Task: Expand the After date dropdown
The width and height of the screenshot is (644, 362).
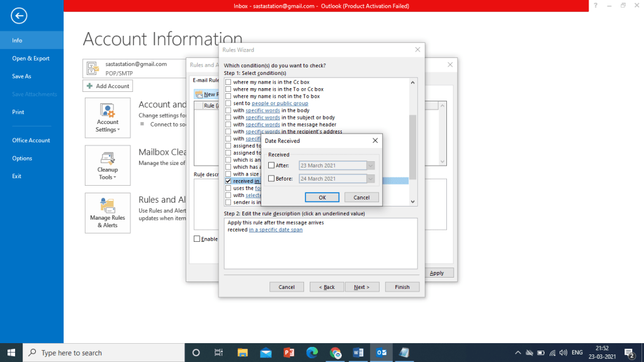Action: pos(371,166)
